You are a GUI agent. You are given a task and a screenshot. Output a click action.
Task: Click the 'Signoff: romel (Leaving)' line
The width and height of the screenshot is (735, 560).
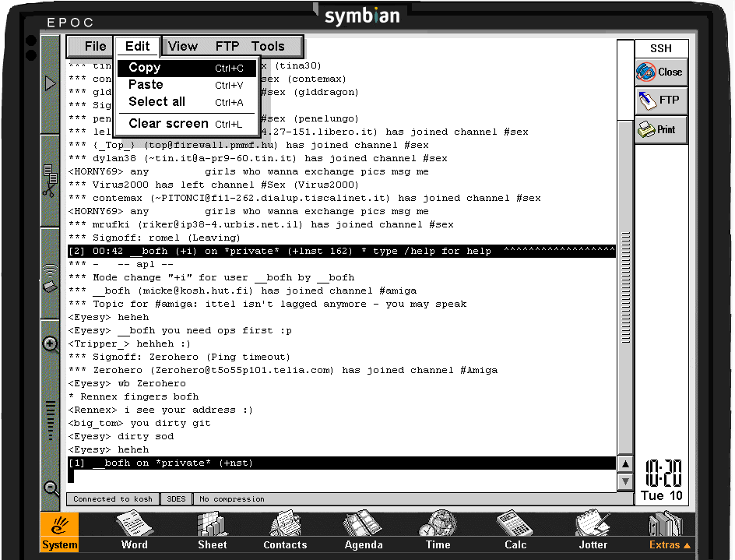pyautogui.click(x=154, y=238)
